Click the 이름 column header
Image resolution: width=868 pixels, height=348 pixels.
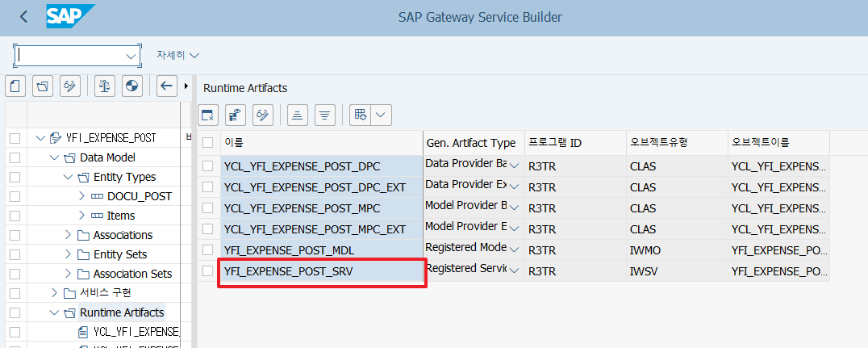click(x=322, y=143)
